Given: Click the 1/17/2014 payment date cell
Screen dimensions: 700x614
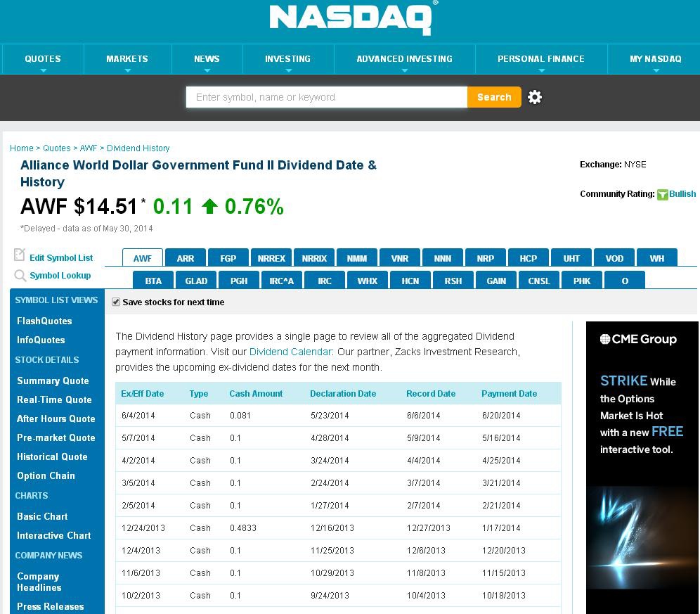Looking at the screenshot, I should pos(501,528).
